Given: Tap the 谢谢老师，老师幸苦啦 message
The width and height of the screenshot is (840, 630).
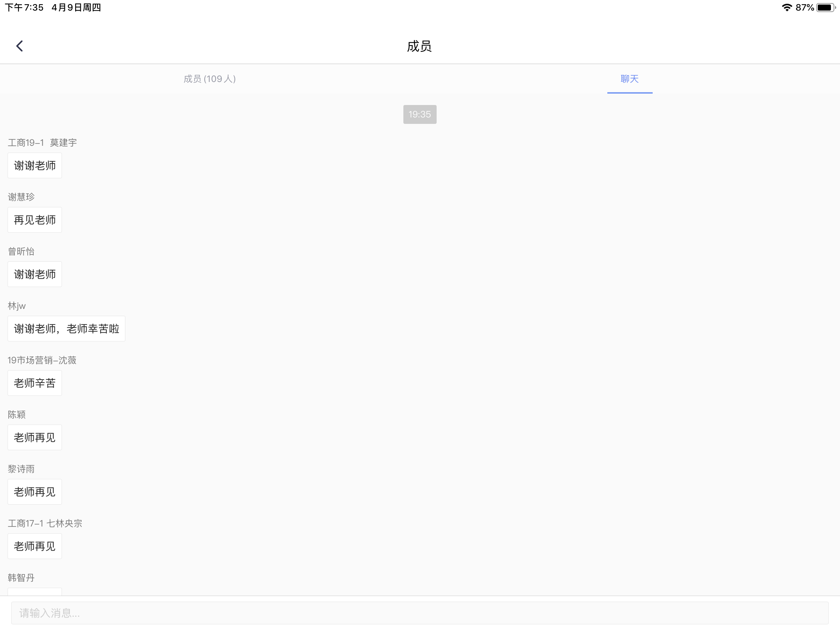Looking at the screenshot, I should [66, 329].
